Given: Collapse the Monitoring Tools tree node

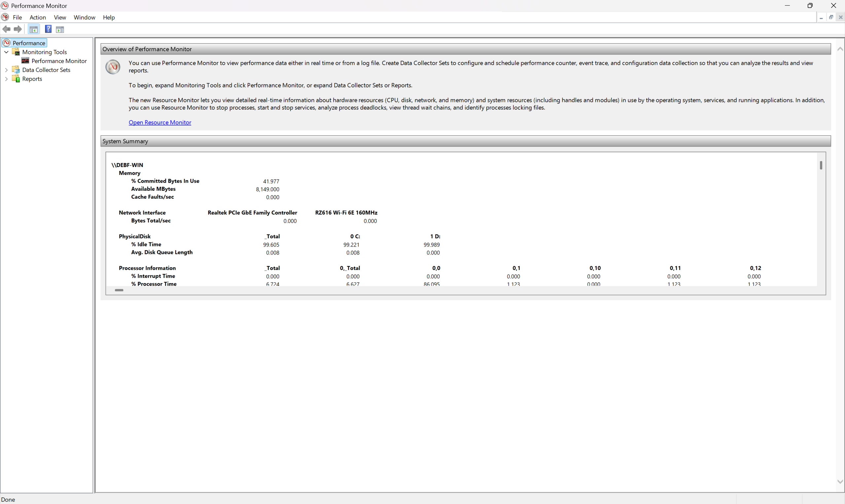Looking at the screenshot, I should point(7,52).
